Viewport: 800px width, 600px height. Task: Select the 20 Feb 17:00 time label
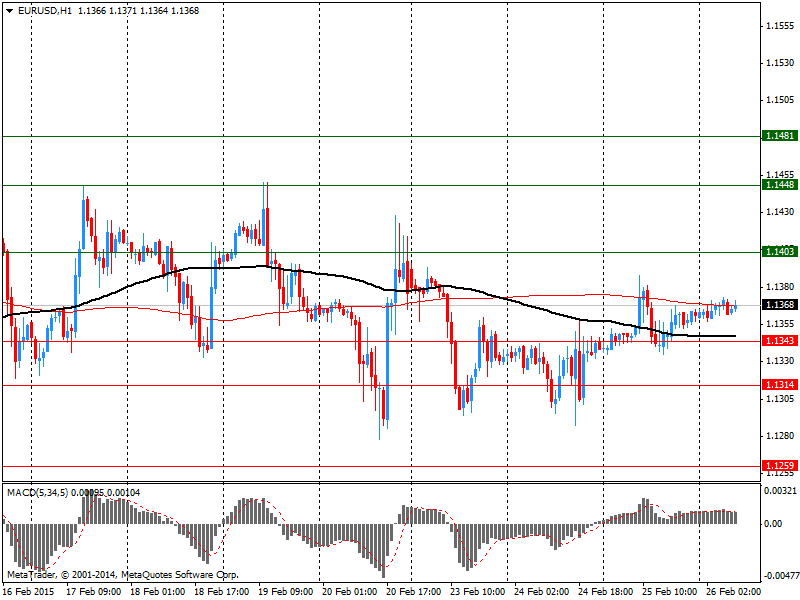(413, 592)
